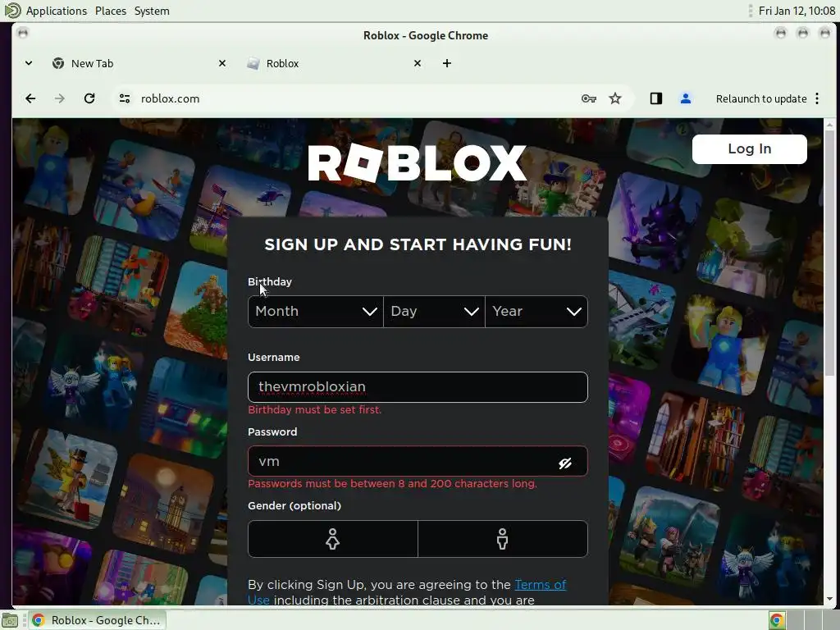The width and height of the screenshot is (840, 630).
Task: Click scrollbar down arrow
Action: pyautogui.click(x=829, y=600)
